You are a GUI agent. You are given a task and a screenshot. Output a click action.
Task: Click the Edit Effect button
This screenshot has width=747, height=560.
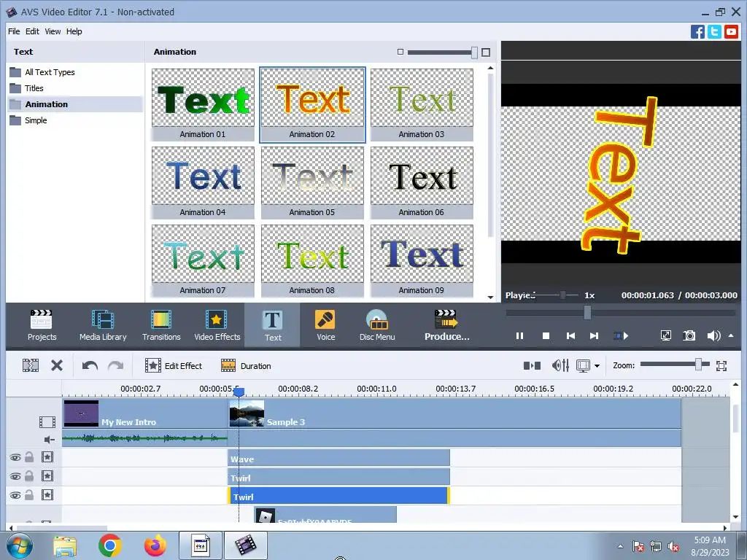[174, 366]
